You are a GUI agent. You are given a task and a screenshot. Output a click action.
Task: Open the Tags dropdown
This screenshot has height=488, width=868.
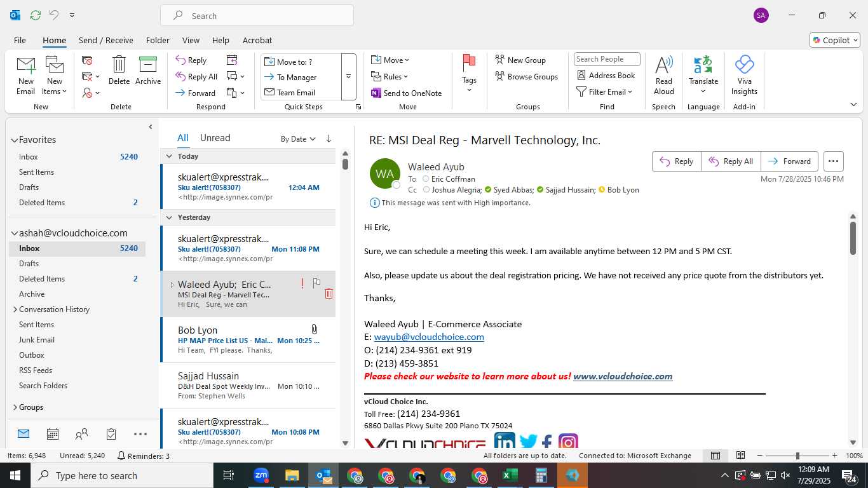(469, 74)
